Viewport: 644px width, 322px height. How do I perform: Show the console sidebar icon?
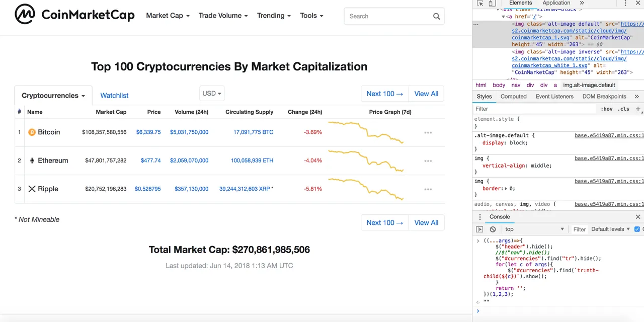point(479,229)
